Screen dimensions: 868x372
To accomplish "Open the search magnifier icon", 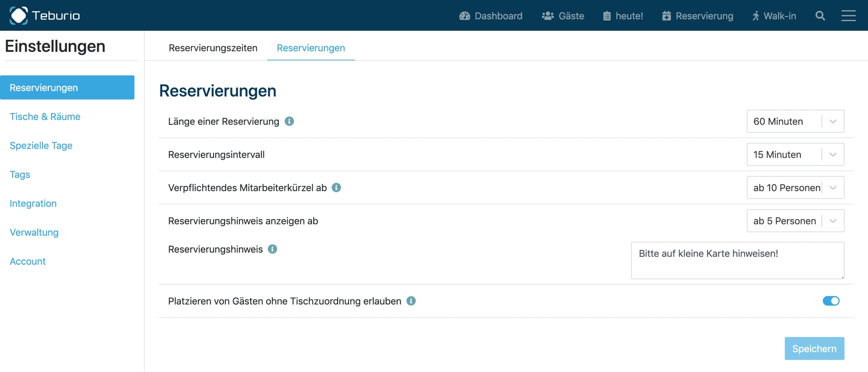I will coord(820,16).
